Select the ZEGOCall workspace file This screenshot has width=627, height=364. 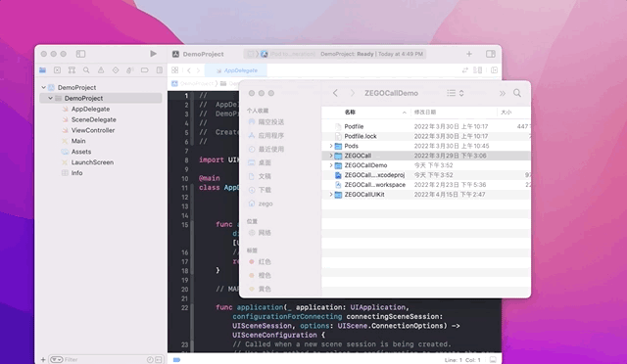[x=426, y=185]
